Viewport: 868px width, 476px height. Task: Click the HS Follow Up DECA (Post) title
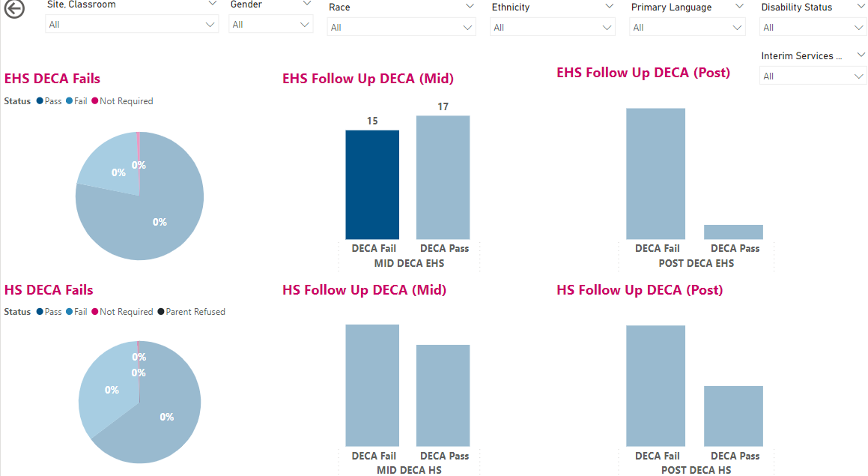(640, 290)
